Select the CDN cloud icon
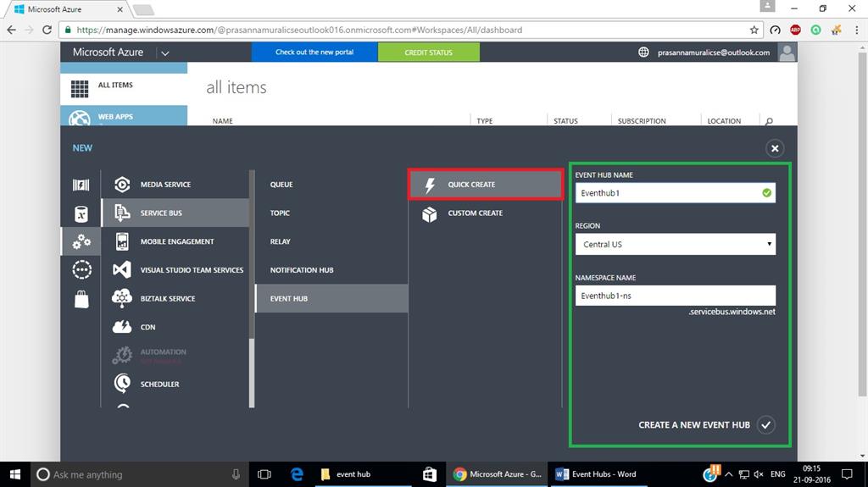 [x=122, y=327]
